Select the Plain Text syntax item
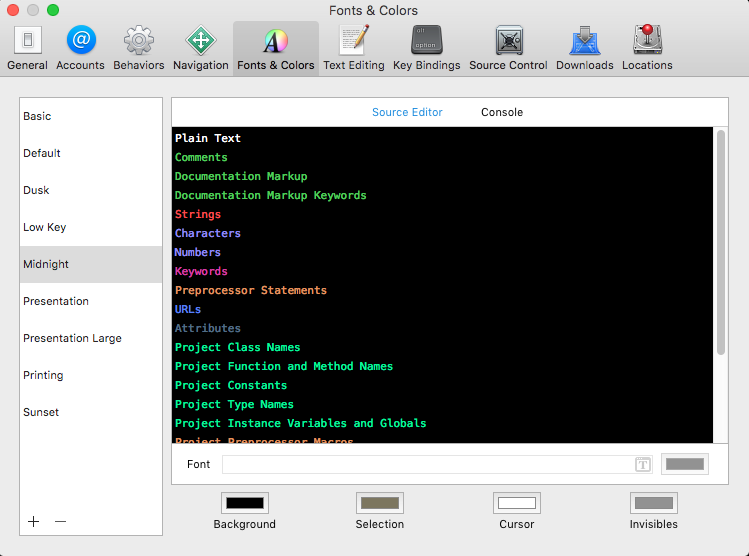Viewport: 749px width, 556px height. point(442,138)
